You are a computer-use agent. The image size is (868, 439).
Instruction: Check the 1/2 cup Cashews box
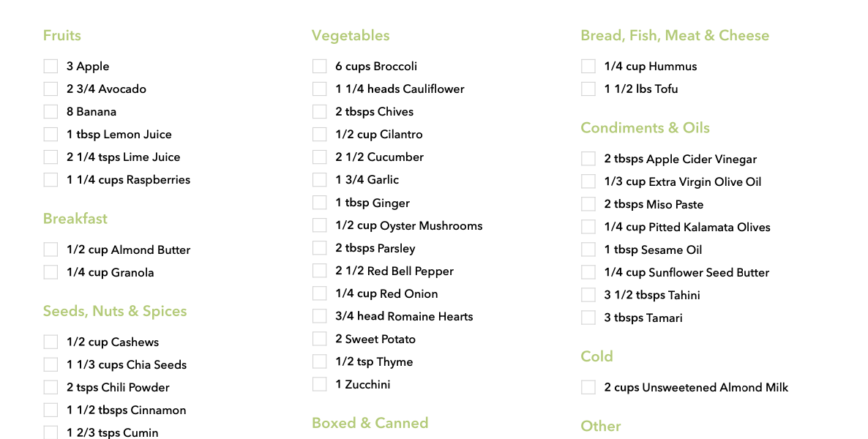(51, 342)
